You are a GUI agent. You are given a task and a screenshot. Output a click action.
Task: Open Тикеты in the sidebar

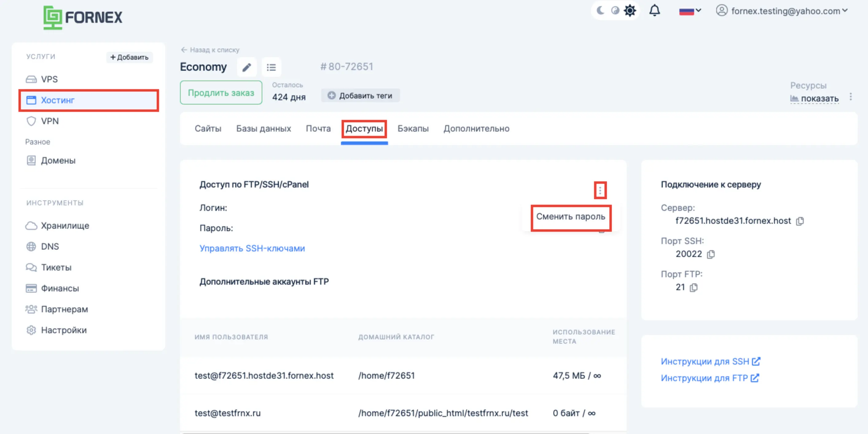[88, 267]
